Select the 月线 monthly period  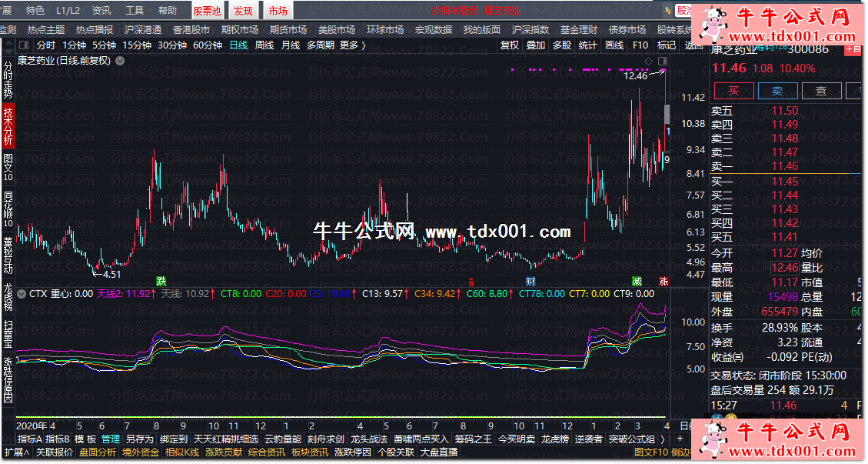[291, 45]
